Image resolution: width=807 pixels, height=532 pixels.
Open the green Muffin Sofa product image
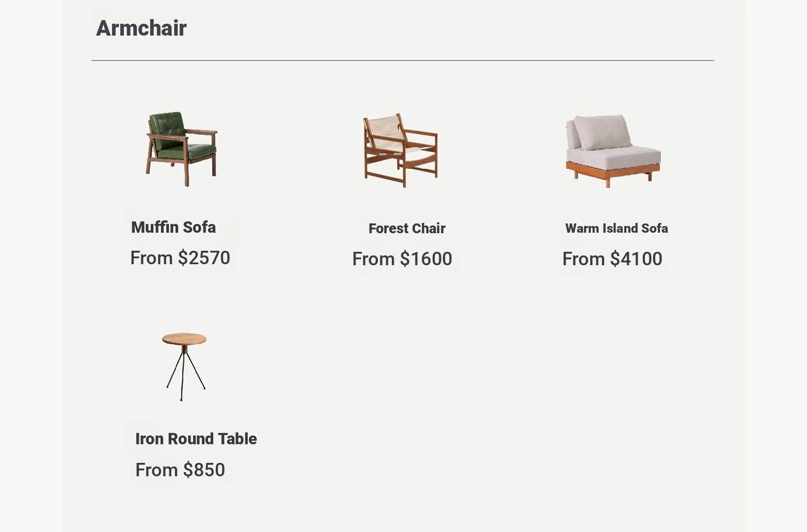point(182,149)
